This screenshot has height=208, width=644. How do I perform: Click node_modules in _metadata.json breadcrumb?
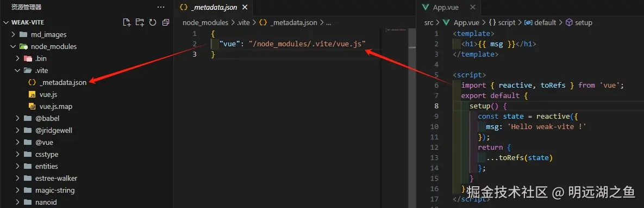tap(205, 23)
